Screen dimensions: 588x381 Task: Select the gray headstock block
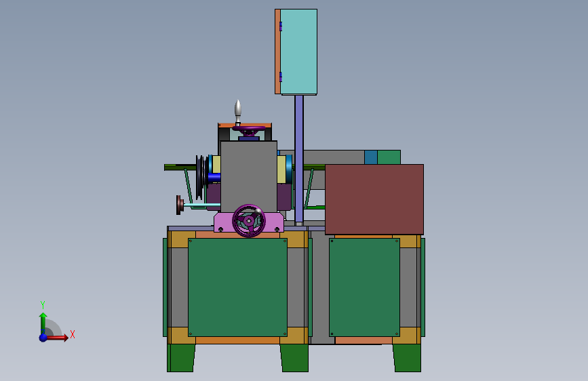(249, 177)
